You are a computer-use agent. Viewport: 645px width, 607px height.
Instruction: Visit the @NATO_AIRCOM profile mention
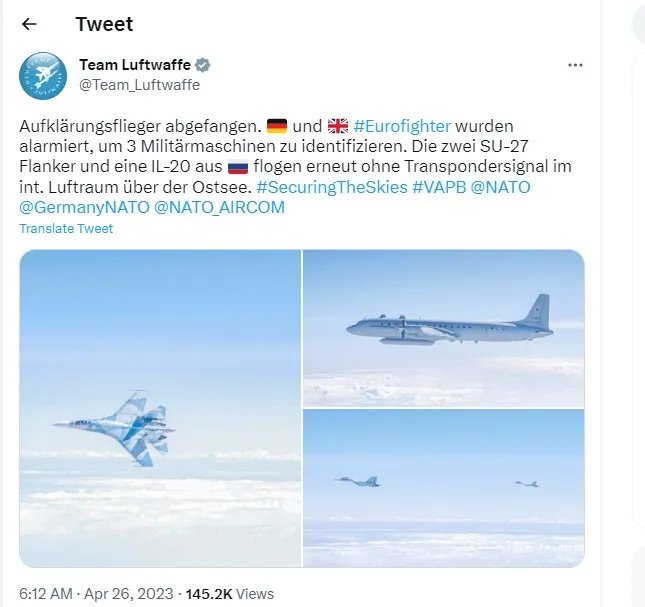tap(220, 207)
